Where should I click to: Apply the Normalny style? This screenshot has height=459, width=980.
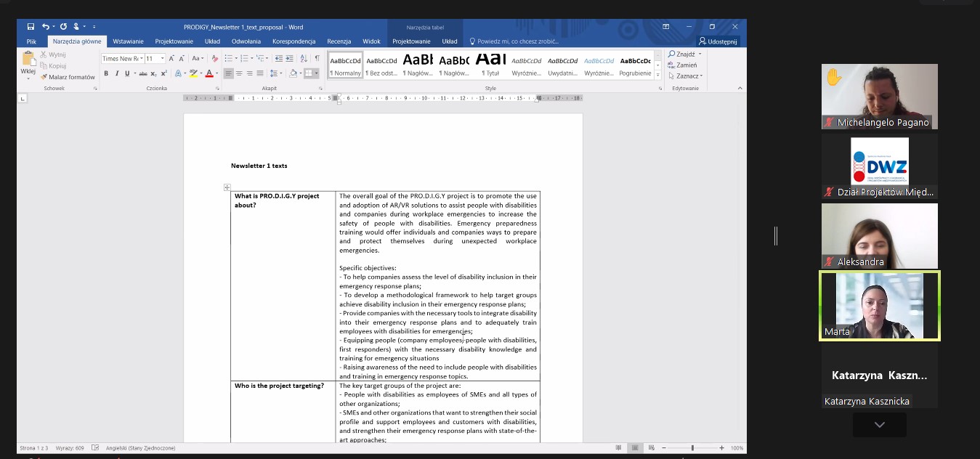pyautogui.click(x=345, y=65)
